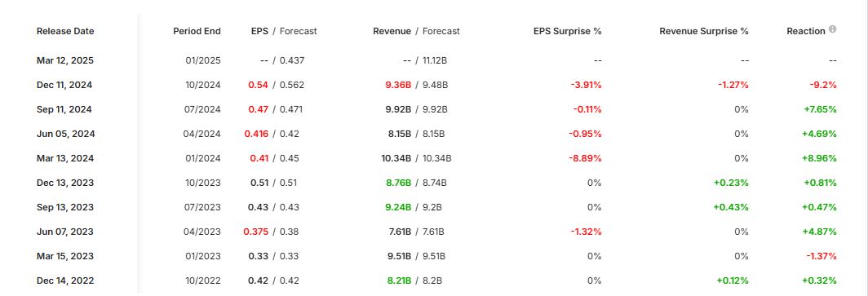The image size is (868, 296).
Task: Select the Dec 11, 2024 release date
Action: click(x=64, y=85)
